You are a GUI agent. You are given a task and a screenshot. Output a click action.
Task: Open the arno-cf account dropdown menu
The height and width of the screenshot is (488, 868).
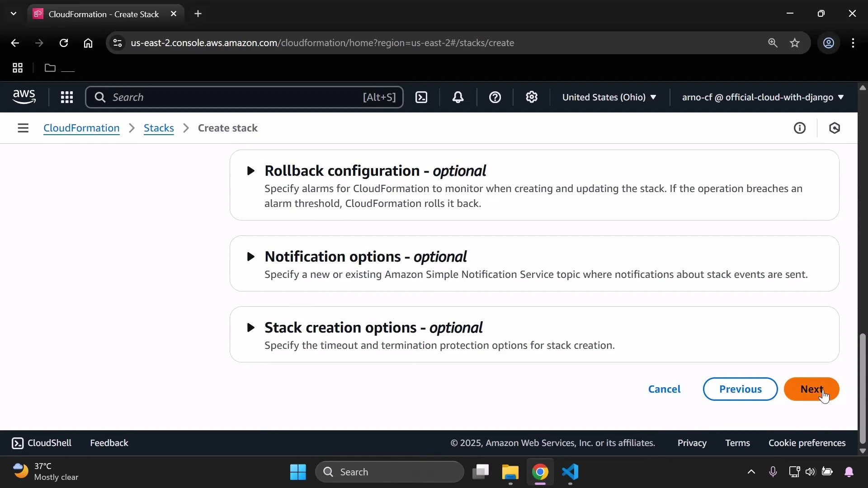[763, 97]
